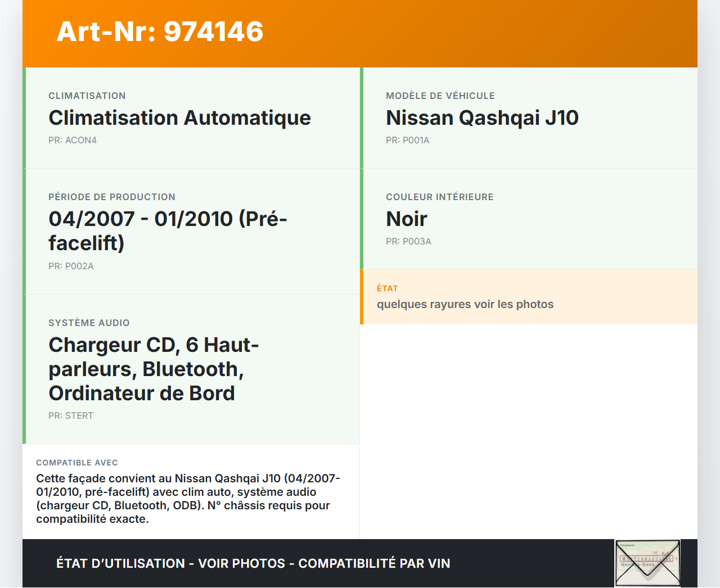This screenshot has height=588, width=720.
Task: Click the COULEUR INTÉRIEURE label
Action: [x=439, y=197]
